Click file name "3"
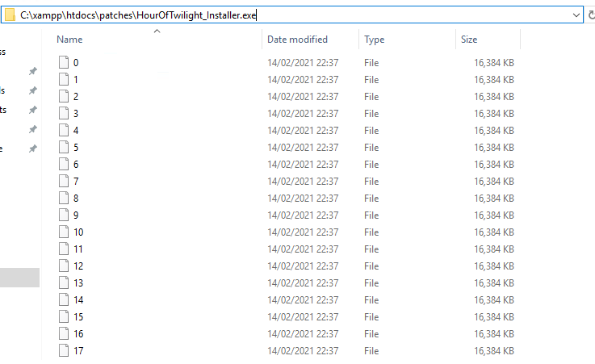The height and width of the screenshot is (364, 595). (76, 113)
